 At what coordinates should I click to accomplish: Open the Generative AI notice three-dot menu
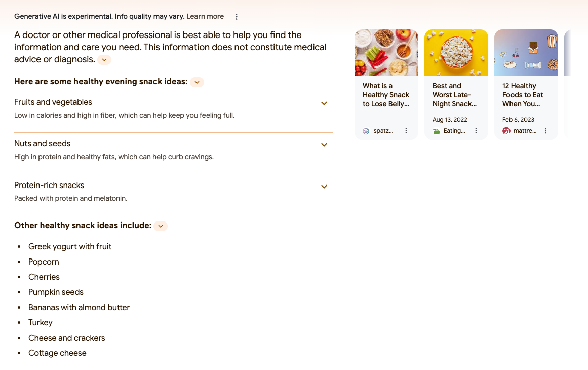pos(237,17)
